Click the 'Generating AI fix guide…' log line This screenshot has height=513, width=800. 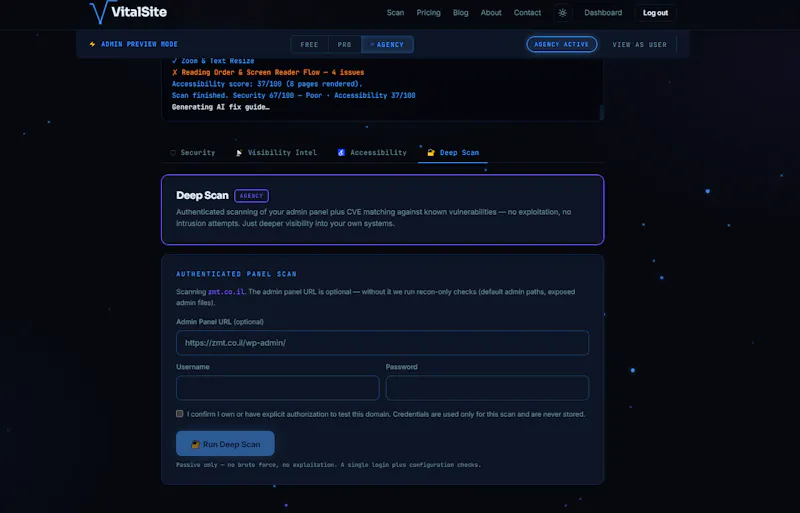click(220, 107)
